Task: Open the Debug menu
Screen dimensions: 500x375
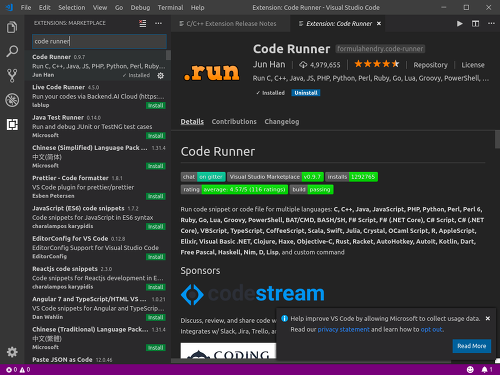Action: click(x=140, y=7)
